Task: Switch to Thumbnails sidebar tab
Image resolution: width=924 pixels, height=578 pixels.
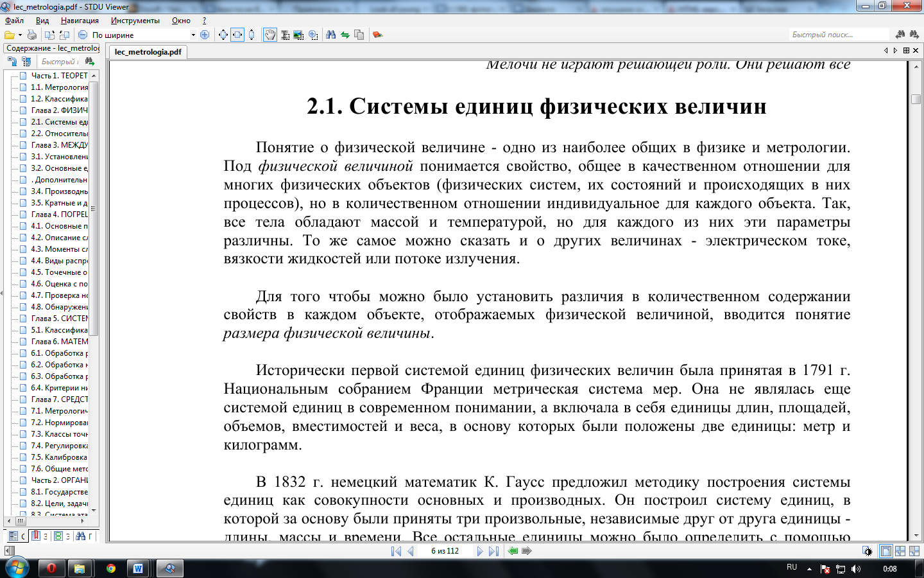Action: pos(62,536)
